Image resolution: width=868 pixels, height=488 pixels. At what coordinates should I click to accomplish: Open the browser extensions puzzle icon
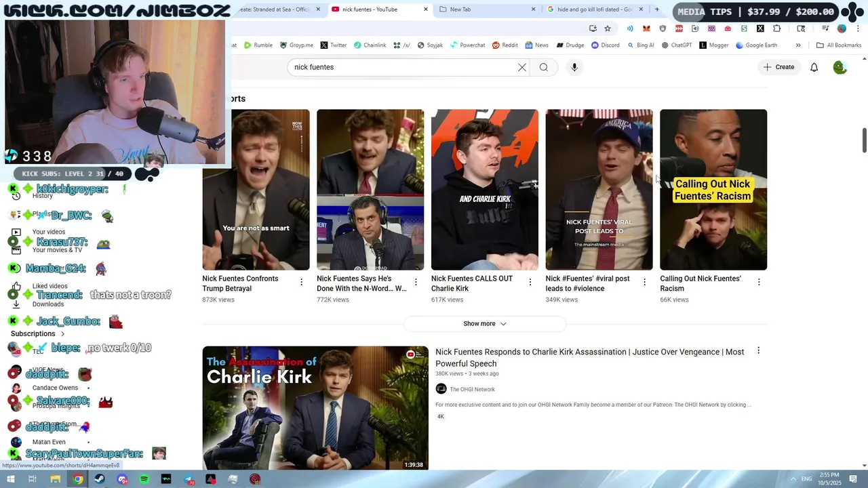(x=776, y=28)
